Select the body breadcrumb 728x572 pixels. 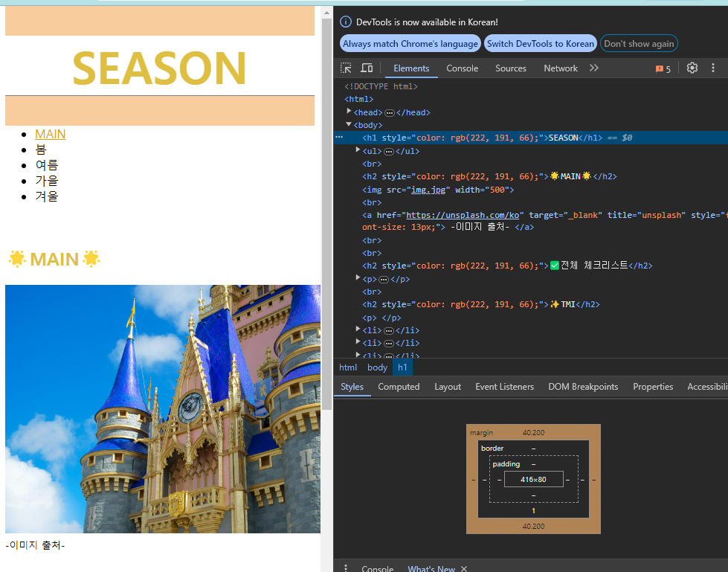(x=377, y=367)
